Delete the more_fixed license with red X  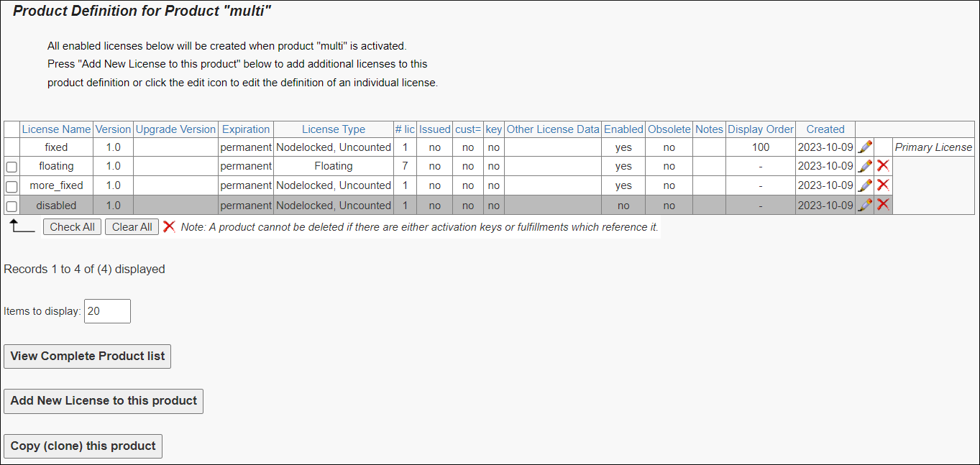point(883,185)
